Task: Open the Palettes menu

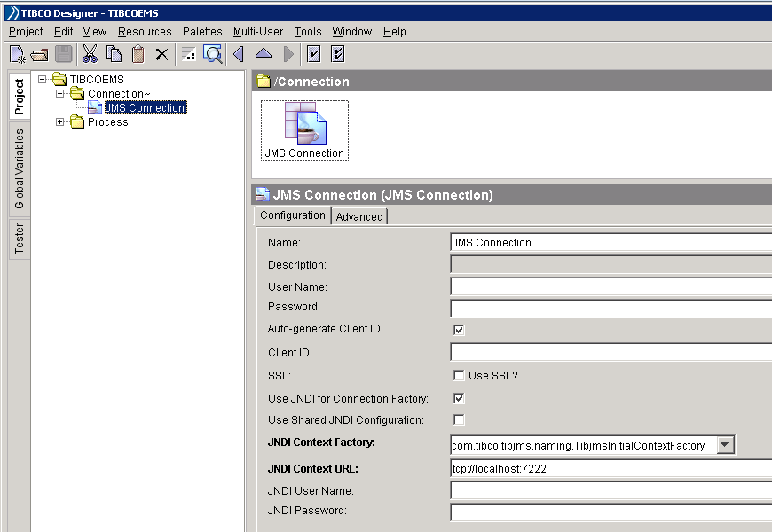Action: (202, 32)
